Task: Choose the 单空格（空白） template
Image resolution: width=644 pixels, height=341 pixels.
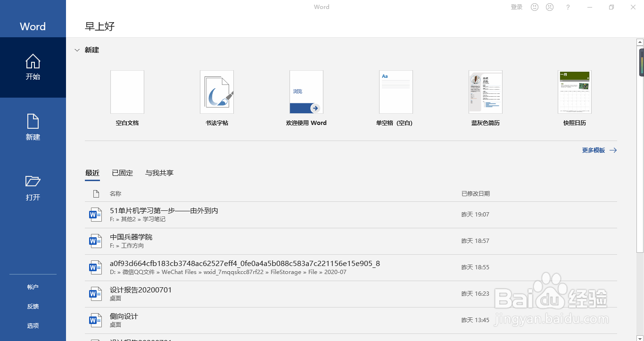Action: [396, 92]
